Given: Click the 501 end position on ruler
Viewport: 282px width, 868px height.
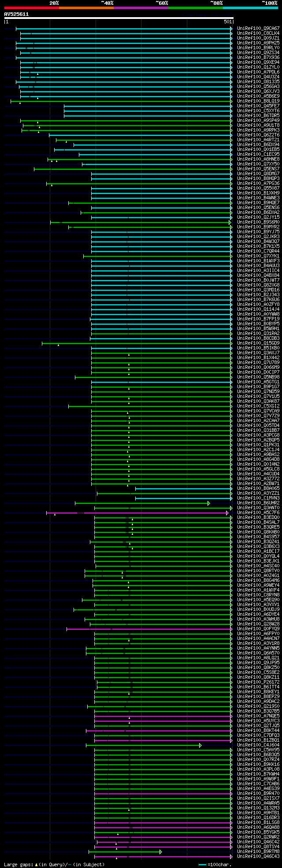Looking at the screenshot, I should (x=228, y=22).
